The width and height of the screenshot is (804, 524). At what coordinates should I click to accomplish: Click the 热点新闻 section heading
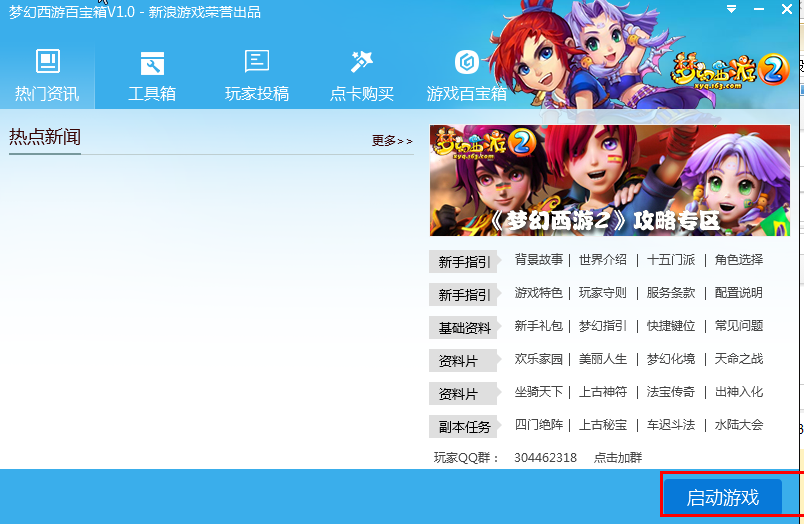pos(45,137)
